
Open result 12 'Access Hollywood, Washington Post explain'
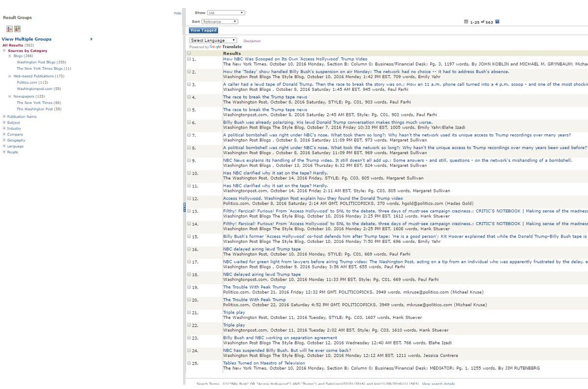click(313, 198)
